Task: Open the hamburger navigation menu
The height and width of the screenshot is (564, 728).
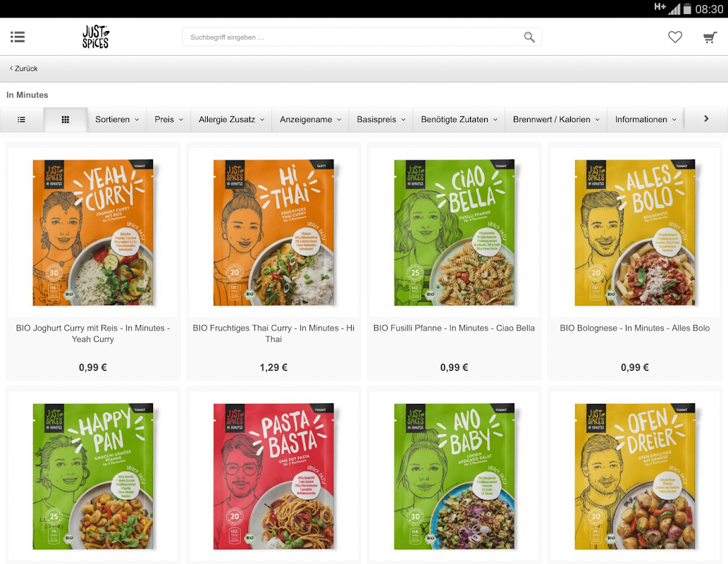Action: tap(18, 37)
